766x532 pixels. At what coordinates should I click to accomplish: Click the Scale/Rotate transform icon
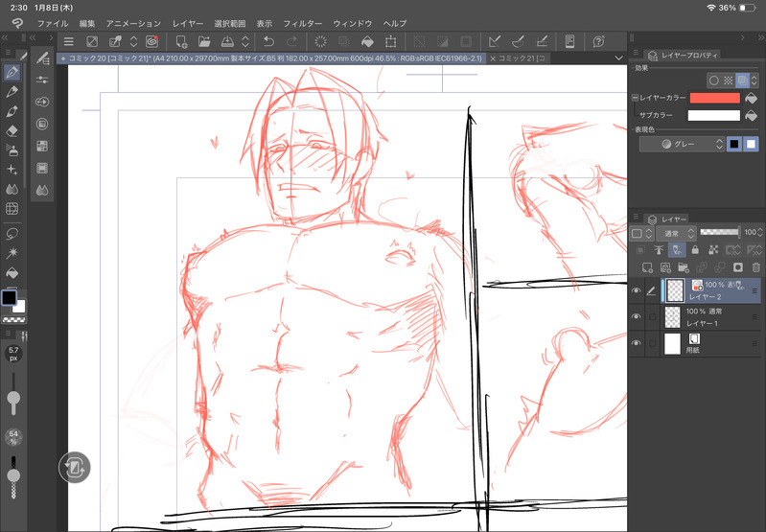[390, 41]
